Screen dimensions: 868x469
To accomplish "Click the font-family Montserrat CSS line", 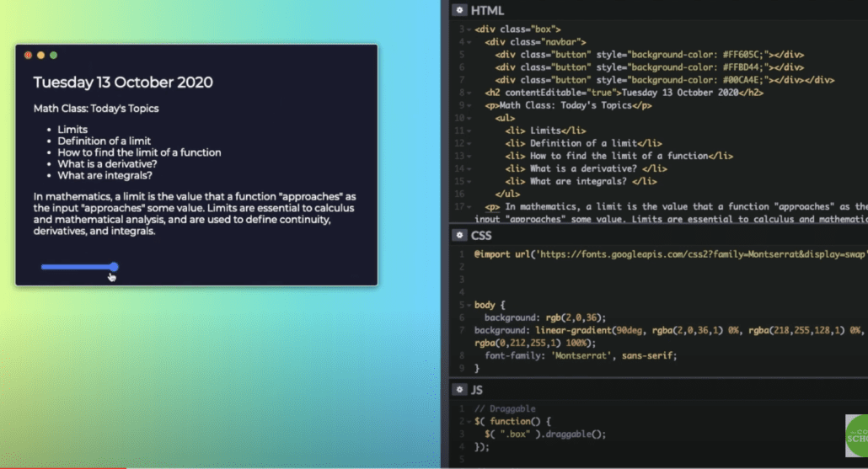I will pyautogui.click(x=581, y=355).
